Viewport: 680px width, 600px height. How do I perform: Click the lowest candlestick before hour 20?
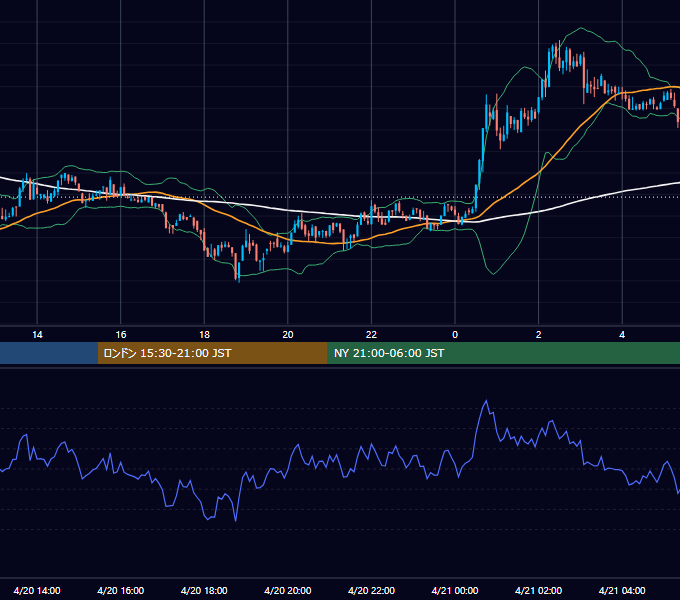point(239,272)
